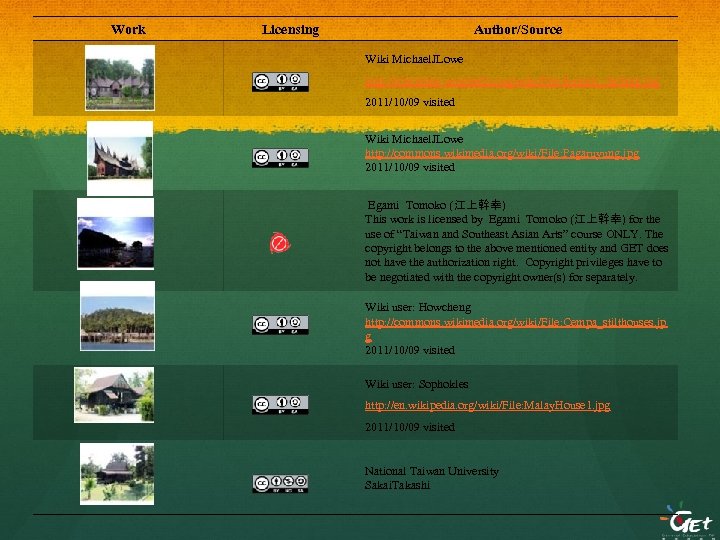Click the "Author/Source" column header
This screenshot has height=540, width=720.
[518, 29]
